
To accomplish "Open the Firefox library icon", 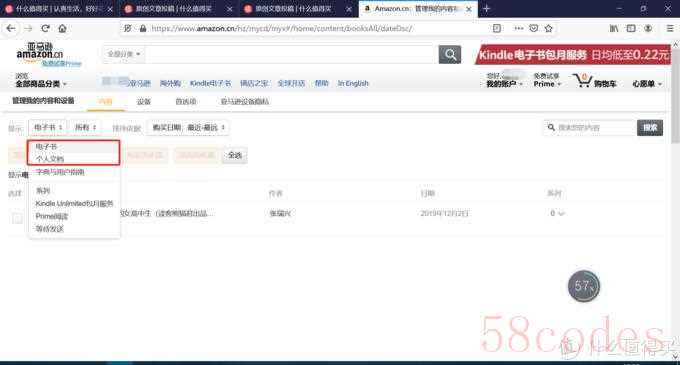I will tap(614, 29).
